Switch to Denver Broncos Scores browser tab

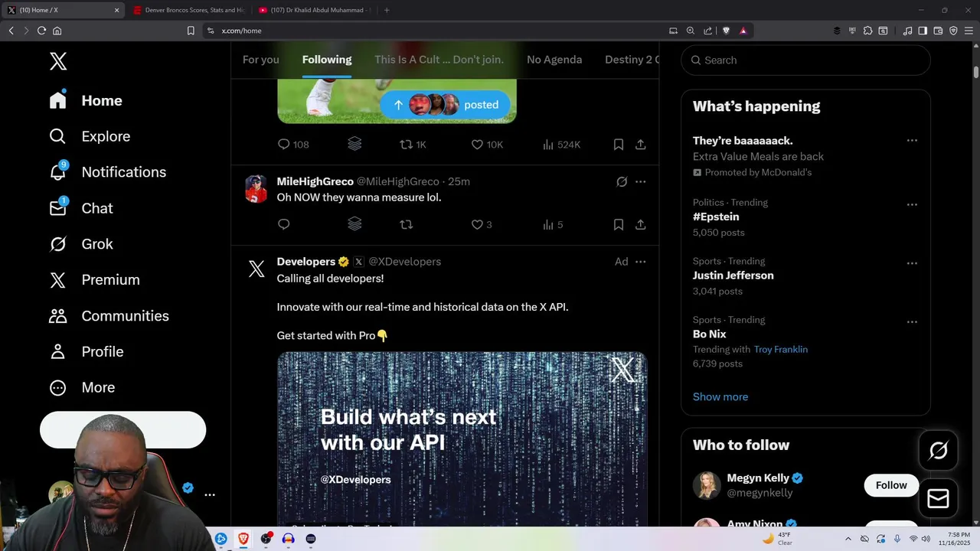tap(188, 10)
